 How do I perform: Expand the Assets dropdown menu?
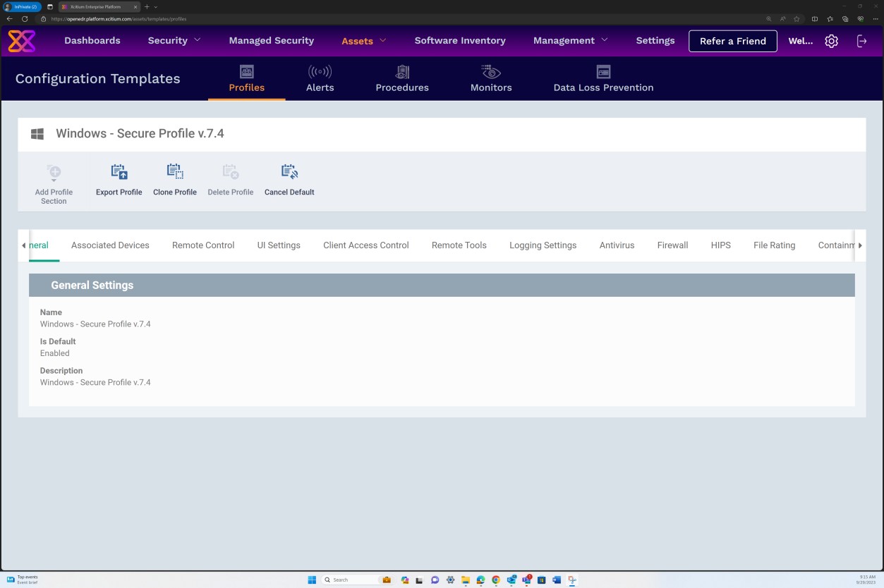[x=363, y=40]
